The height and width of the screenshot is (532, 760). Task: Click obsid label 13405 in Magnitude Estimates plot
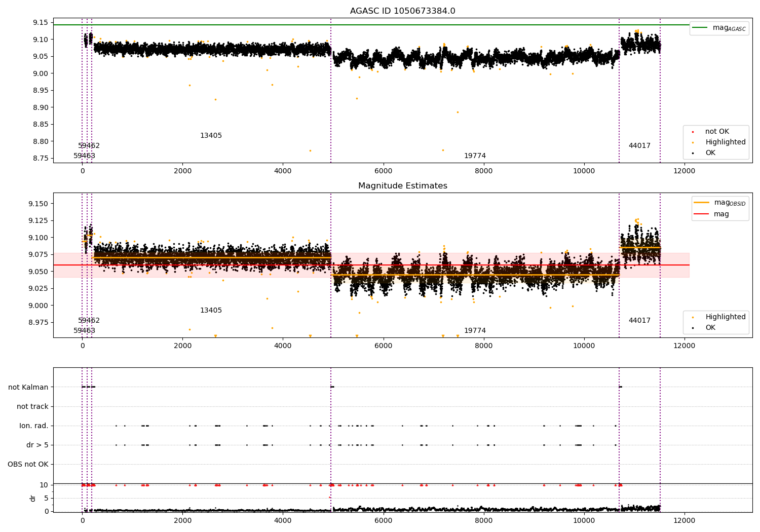211,311
